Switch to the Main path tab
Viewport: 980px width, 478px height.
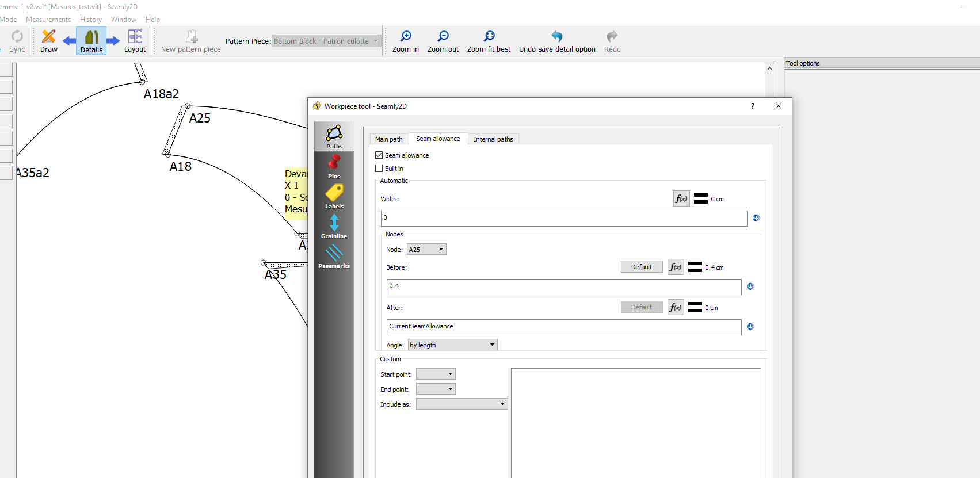coord(389,139)
